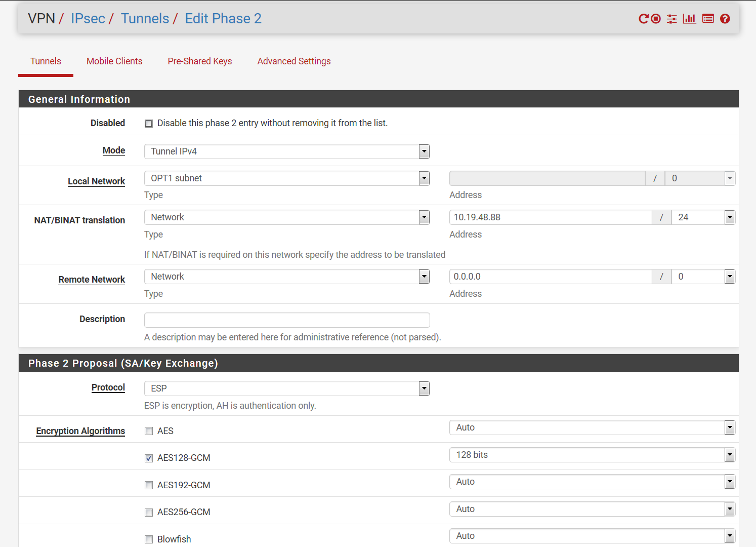Switch to the Pre-Shared Keys tab
The width and height of the screenshot is (756, 547).
click(x=200, y=61)
